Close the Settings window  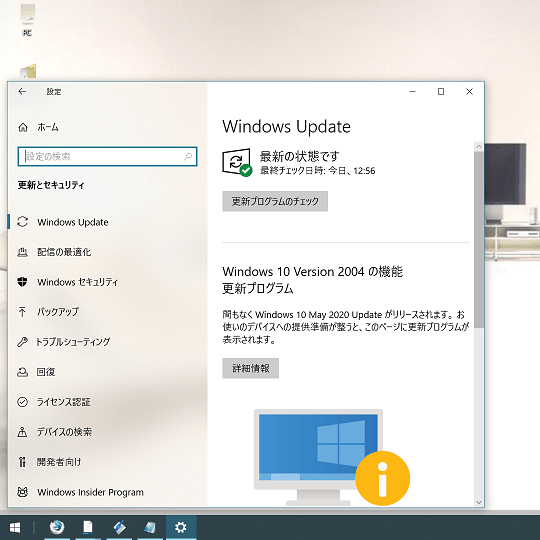click(x=469, y=92)
